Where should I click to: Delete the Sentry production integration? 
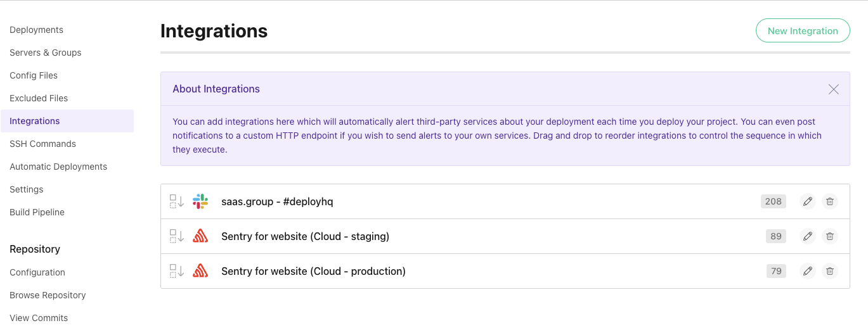829,271
